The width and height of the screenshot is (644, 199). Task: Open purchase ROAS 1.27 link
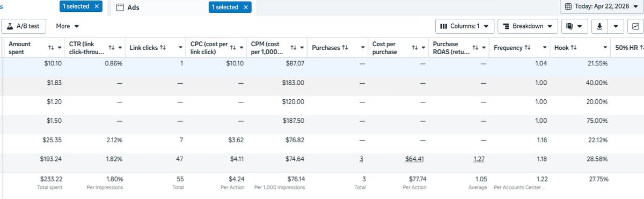pos(479,159)
